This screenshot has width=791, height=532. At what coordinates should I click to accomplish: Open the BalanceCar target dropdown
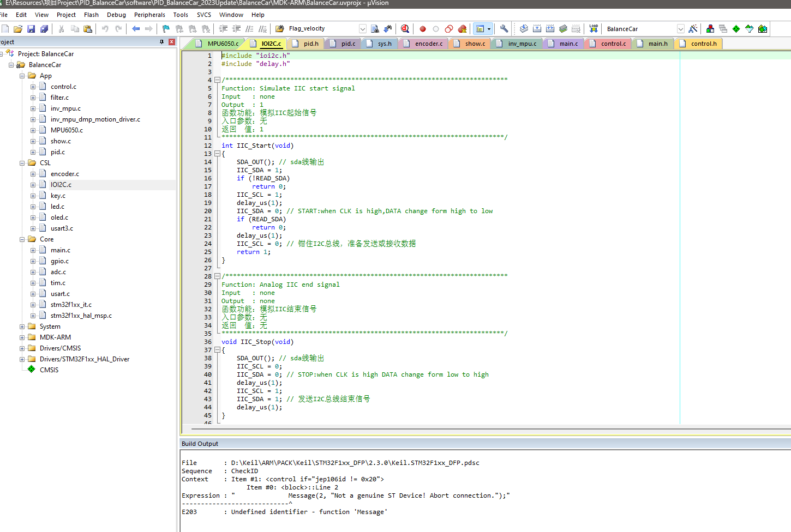[x=681, y=29]
